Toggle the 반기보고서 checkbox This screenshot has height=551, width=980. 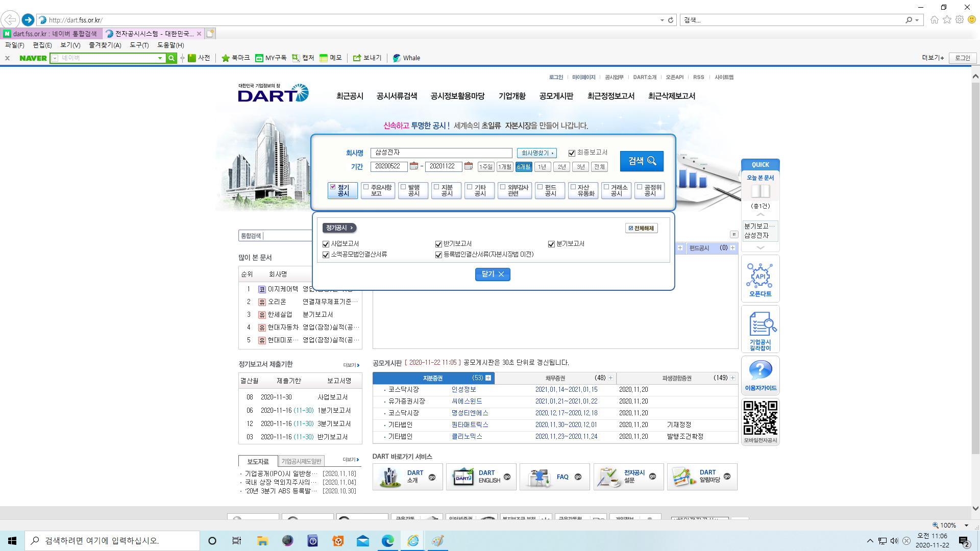pos(438,244)
